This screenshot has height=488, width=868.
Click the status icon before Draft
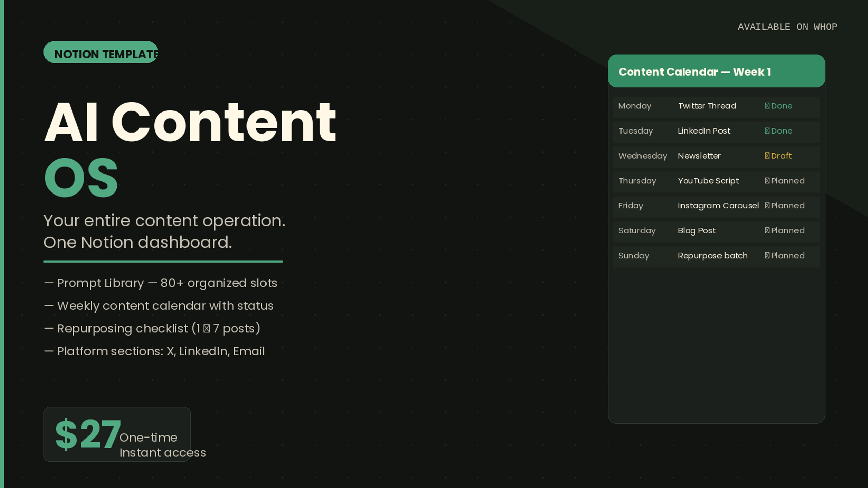[767, 156]
